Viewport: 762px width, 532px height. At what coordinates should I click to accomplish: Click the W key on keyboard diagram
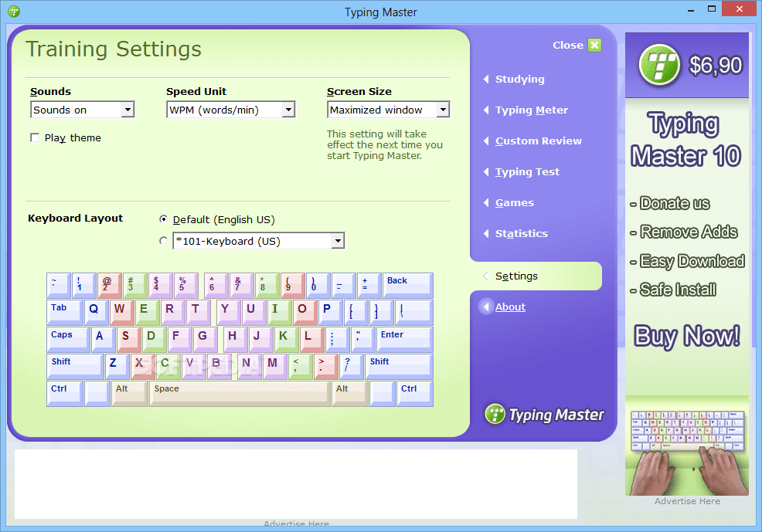tap(122, 312)
